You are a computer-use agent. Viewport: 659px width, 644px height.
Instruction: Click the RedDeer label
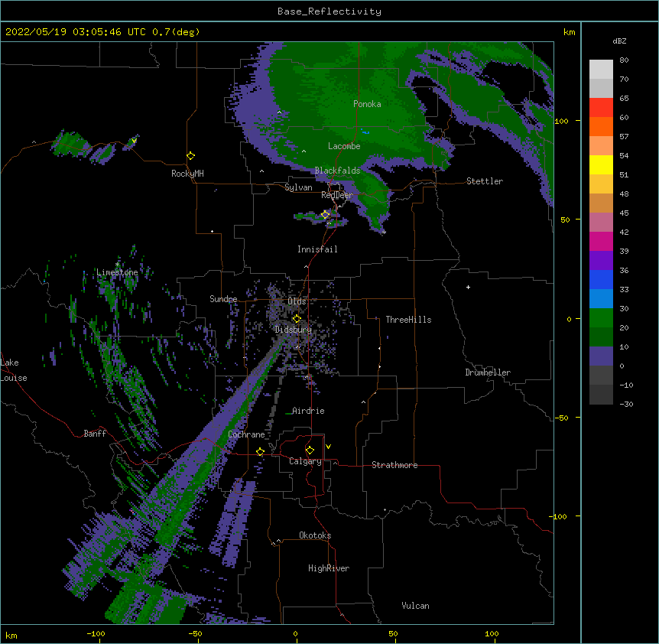pos(336,195)
